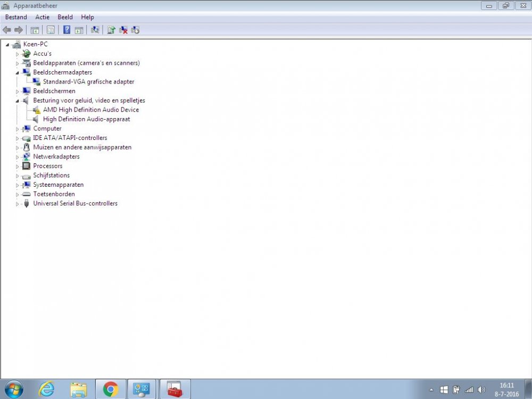
Task: Collapse Besturing voor geluid, video en spelletjes
Action: [x=18, y=101]
